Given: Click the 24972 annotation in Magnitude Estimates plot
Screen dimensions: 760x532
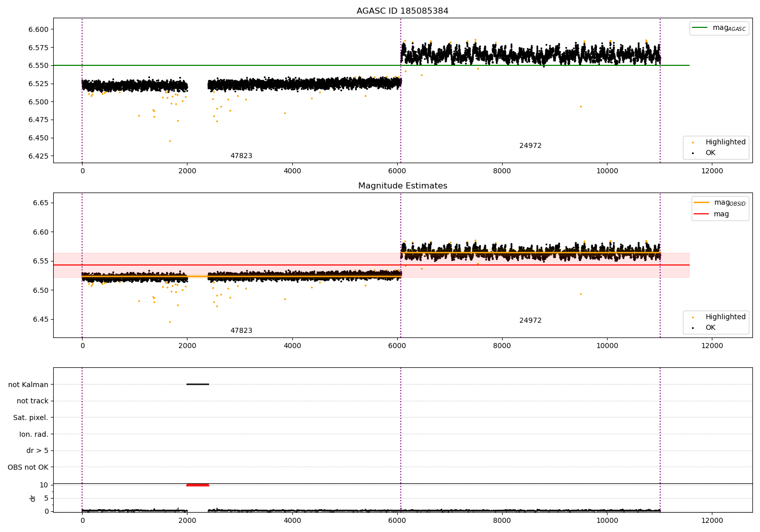Looking at the screenshot, I should (530, 321).
